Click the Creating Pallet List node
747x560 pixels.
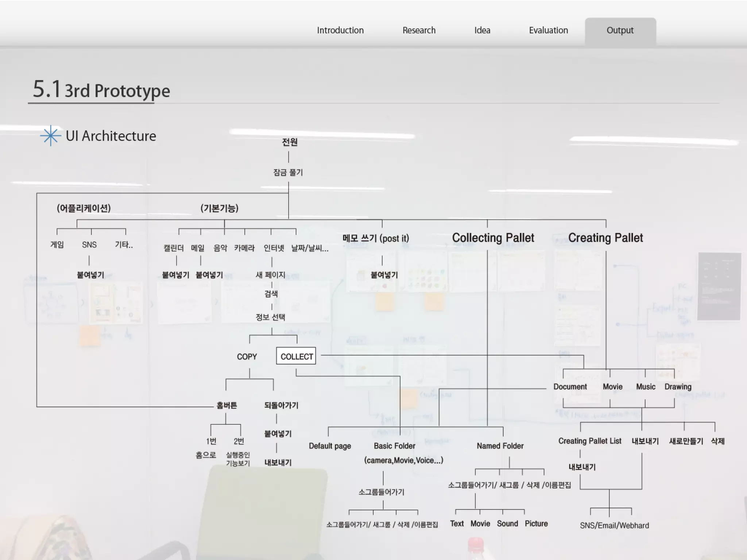(x=589, y=441)
